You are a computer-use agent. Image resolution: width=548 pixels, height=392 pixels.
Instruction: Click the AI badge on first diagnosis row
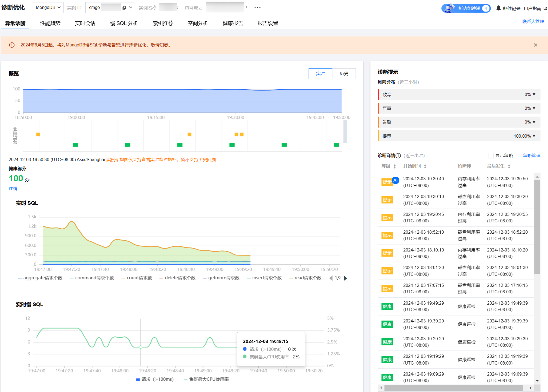(395, 180)
